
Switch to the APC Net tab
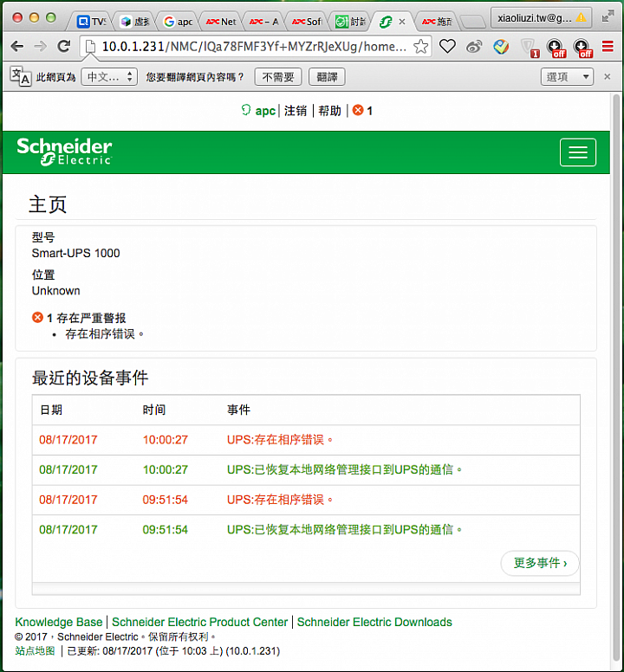pyautogui.click(x=221, y=22)
